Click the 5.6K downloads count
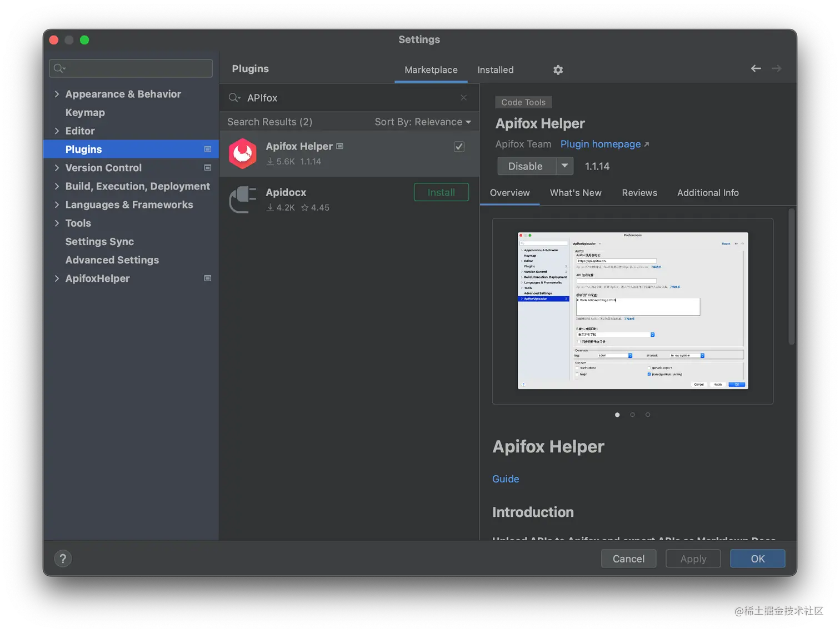Viewport: 840px width, 633px height. [x=281, y=161]
